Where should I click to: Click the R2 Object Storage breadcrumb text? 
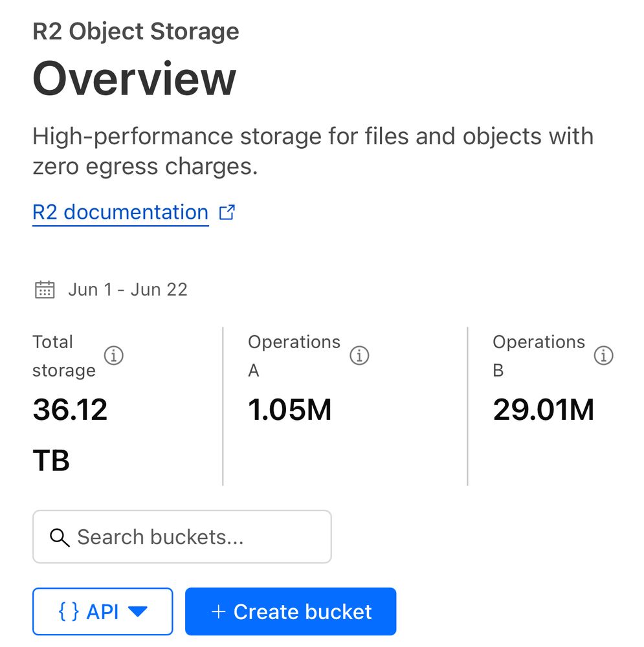[136, 31]
